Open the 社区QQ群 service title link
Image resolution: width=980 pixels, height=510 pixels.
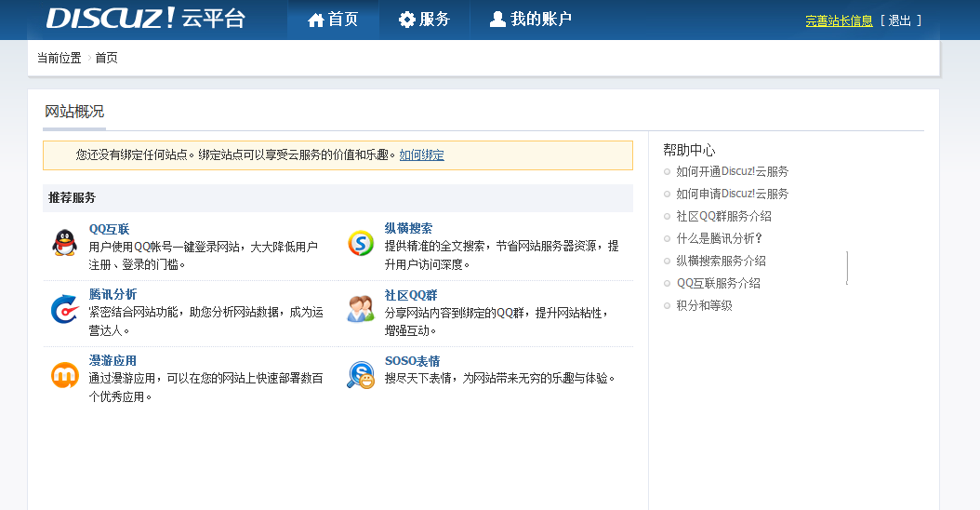pos(411,295)
